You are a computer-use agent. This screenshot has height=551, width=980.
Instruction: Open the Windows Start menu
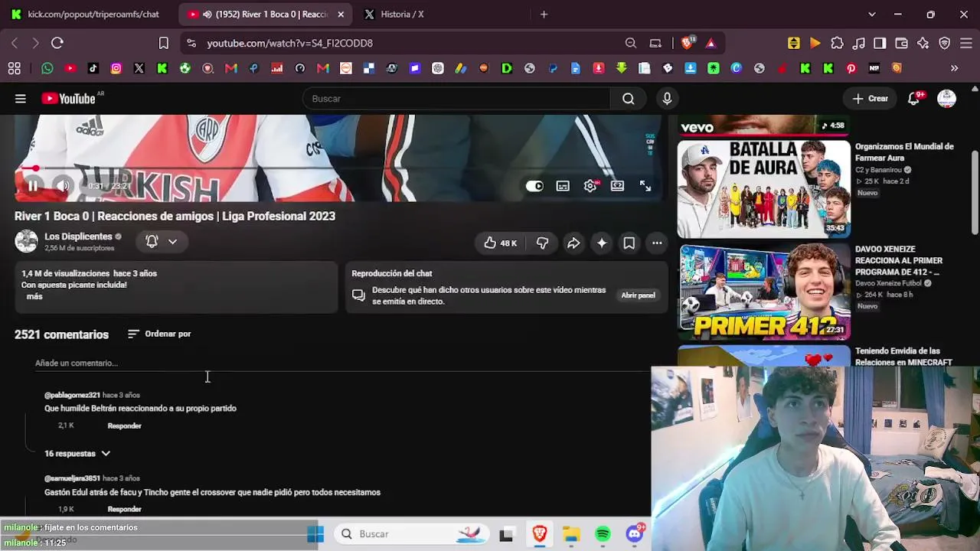[315, 534]
